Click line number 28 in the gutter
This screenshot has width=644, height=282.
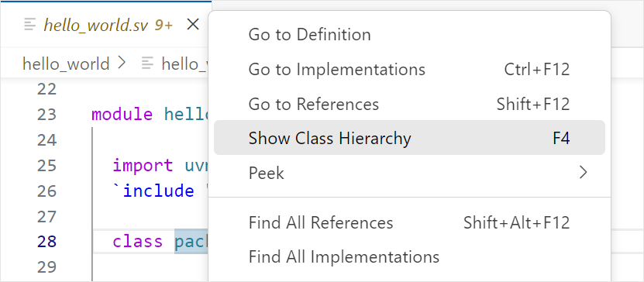click(46, 242)
